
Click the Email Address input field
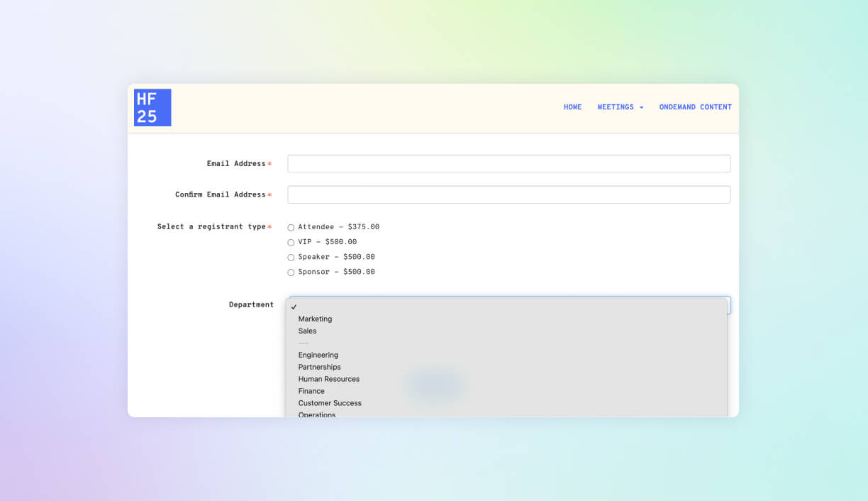[508, 163]
